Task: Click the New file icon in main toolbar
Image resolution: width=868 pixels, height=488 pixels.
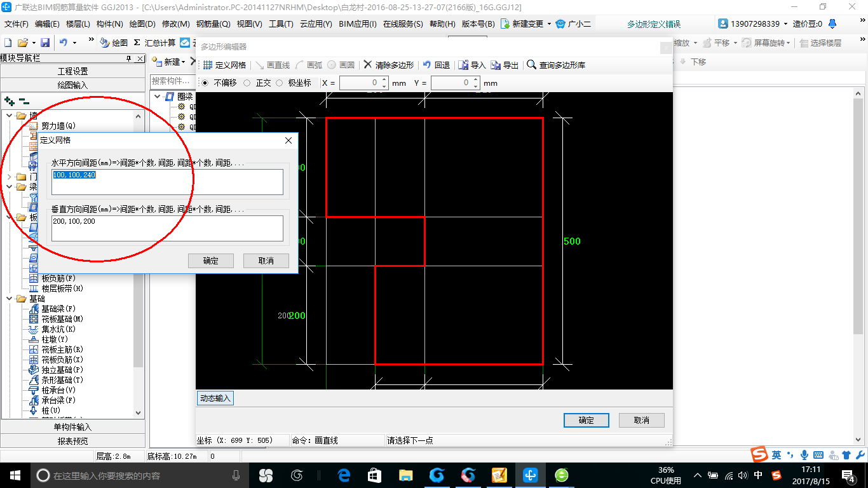Action: (8, 43)
